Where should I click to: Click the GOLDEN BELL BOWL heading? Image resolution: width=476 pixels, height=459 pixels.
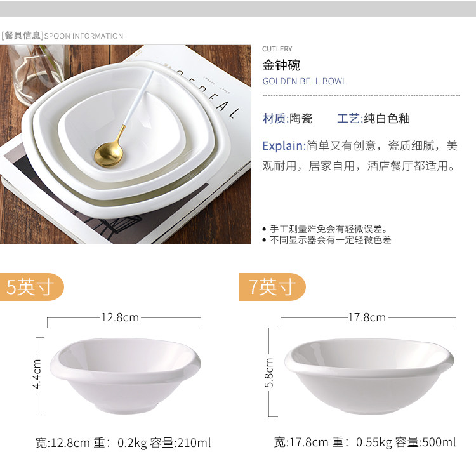pyautogui.click(x=305, y=81)
